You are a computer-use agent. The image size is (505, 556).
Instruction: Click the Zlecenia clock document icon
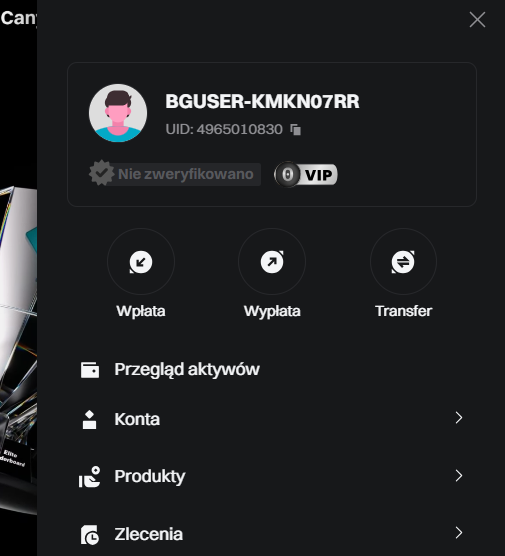click(x=90, y=535)
